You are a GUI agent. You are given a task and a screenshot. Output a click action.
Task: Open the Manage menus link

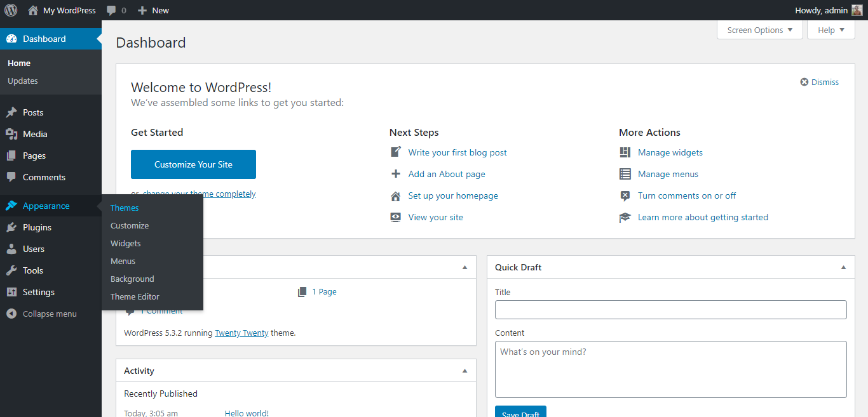click(668, 174)
